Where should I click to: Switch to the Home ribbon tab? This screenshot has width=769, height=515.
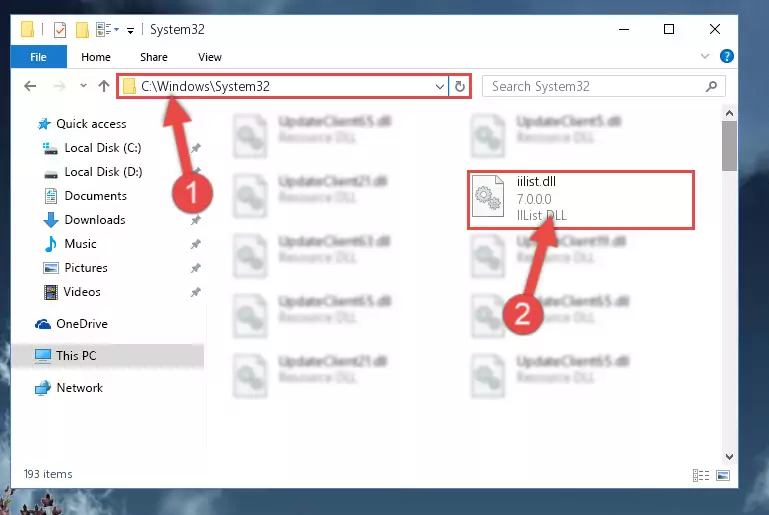[96, 57]
